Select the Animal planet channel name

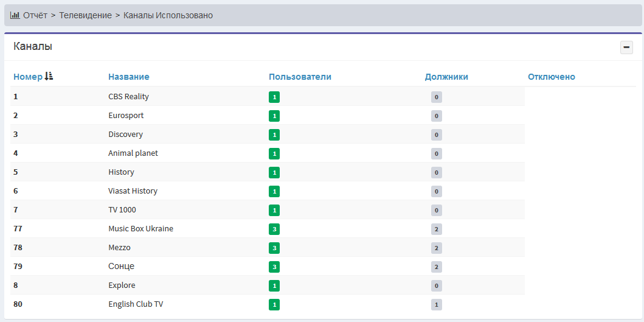point(133,153)
